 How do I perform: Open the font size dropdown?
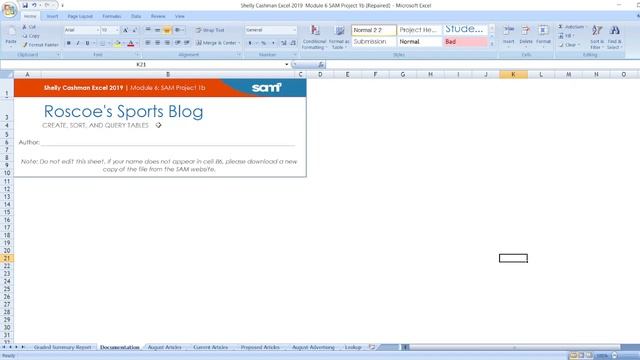[117, 30]
